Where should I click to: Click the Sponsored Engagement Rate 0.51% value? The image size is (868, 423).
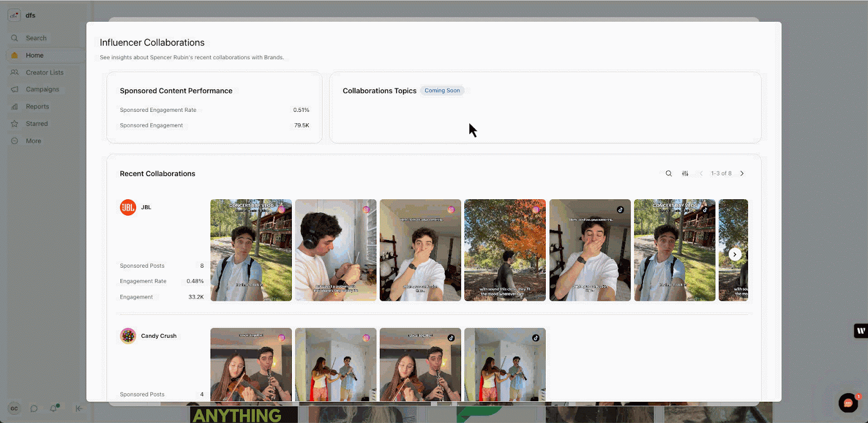pyautogui.click(x=301, y=110)
